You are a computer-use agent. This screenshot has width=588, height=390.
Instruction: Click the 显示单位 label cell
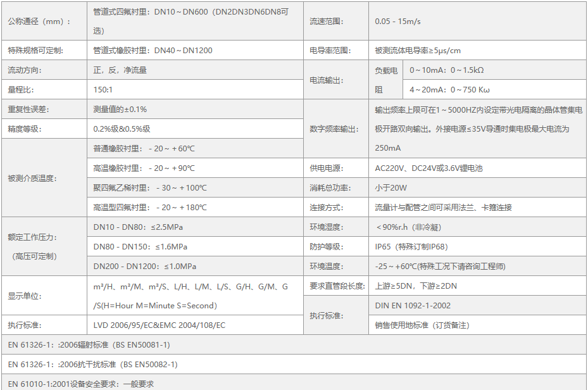click(x=24, y=296)
